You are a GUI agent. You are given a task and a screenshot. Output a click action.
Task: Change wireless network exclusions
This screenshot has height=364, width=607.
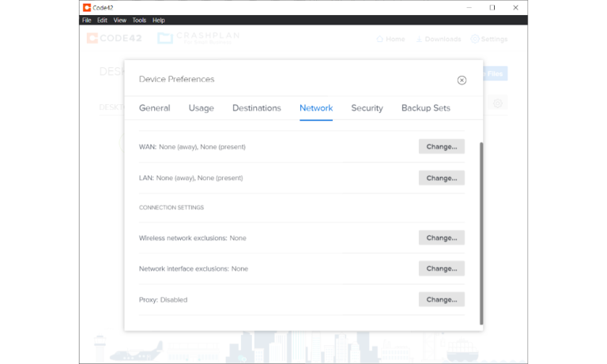[442, 238]
